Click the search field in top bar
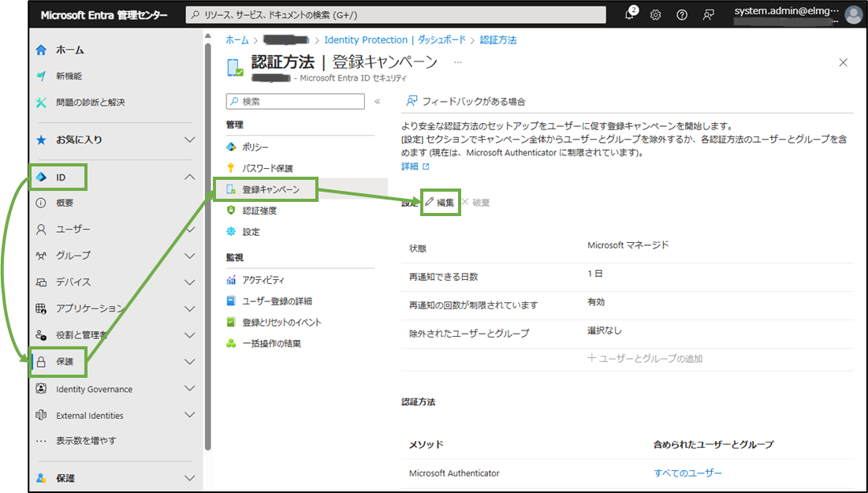Screen dimensions: 868x493 point(396,15)
